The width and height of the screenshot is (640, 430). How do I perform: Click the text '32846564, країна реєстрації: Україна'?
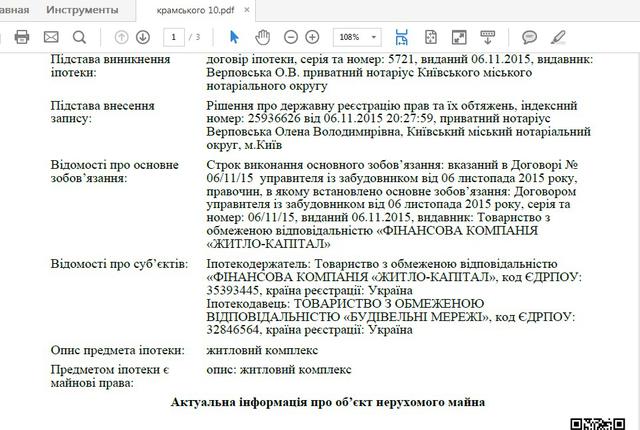pos(309,330)
